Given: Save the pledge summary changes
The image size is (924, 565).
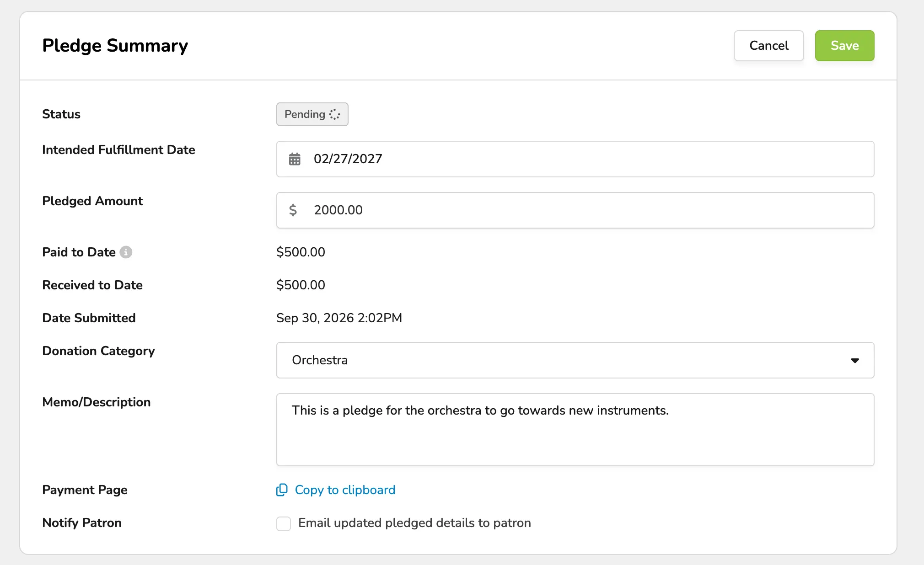Looking at the screenshot, I should pos(844,46).
